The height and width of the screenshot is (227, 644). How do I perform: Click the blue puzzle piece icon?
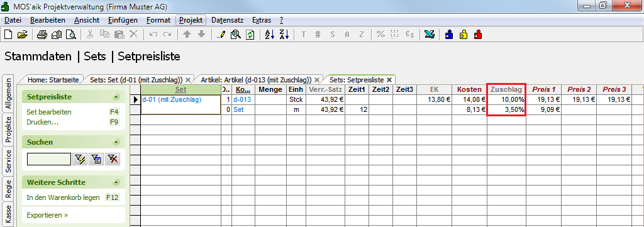click(x=449, y=35)
